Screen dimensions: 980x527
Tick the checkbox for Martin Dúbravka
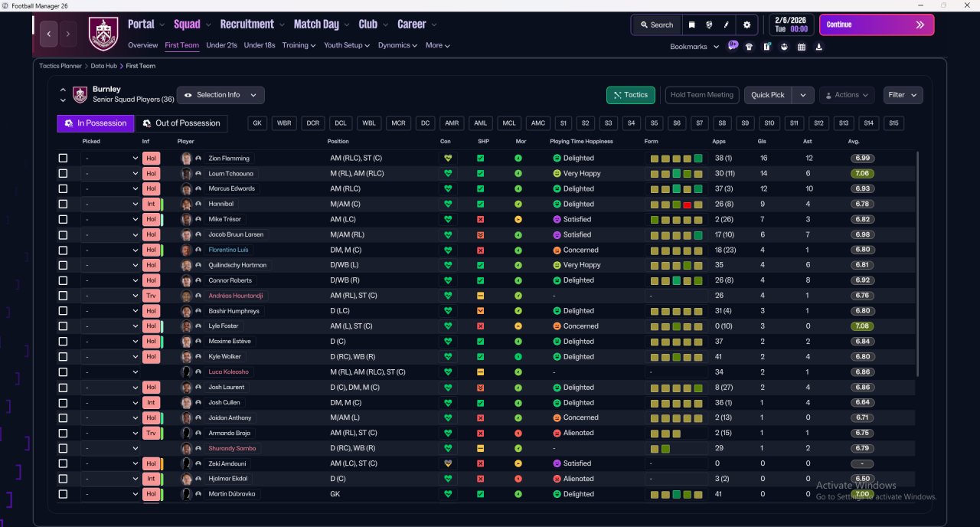tap(63, 494)
